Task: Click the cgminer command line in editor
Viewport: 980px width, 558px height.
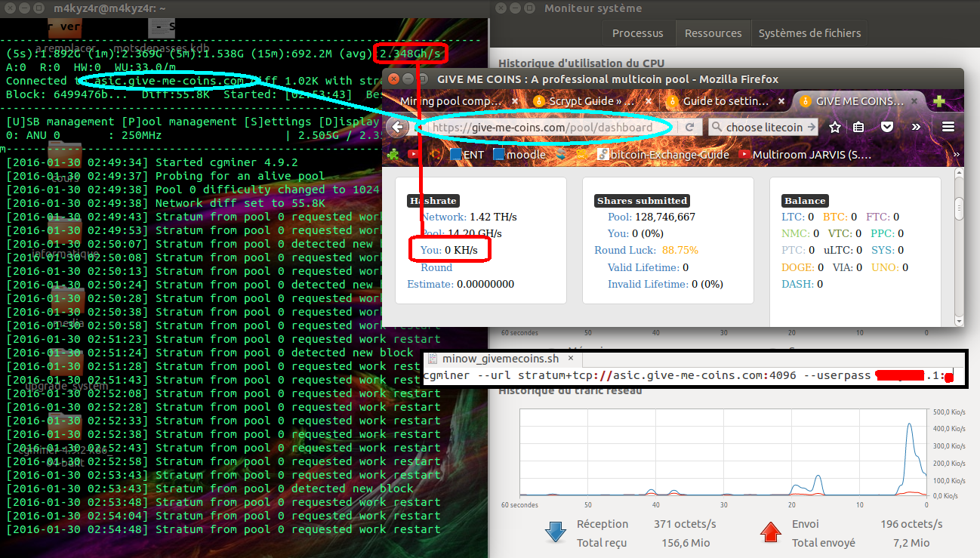Action: (x=689, y=375)
